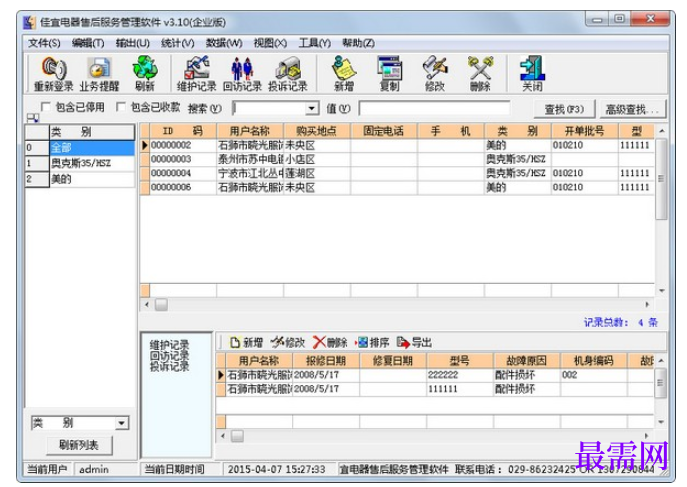687x487 pixels.
Task: Open the 类别 dropdown at bottom left
Action: (x=121, y=423)
